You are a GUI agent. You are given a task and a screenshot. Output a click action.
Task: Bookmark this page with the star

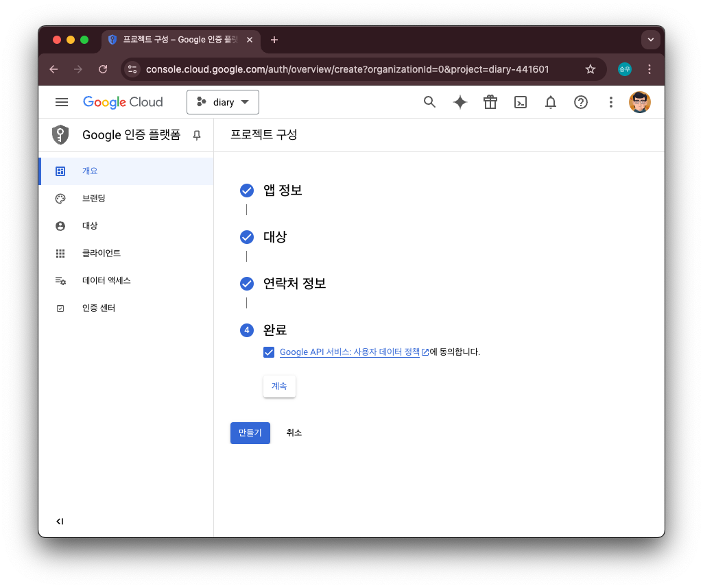pyautogui.click(x=591, y=69)
